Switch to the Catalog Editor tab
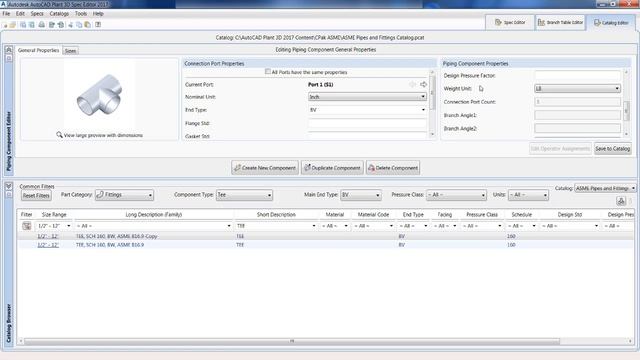The image size is (640, 360). (611, 23)
